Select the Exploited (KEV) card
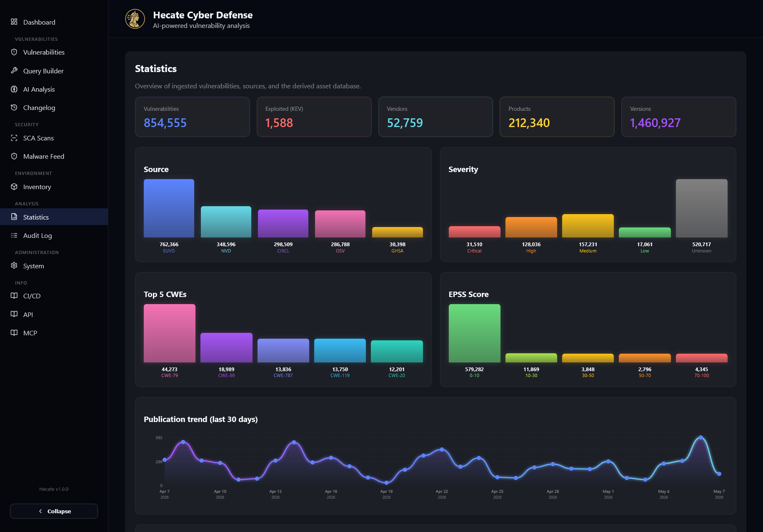This screenshot has width=763, height=532. (x=314, y=117)
